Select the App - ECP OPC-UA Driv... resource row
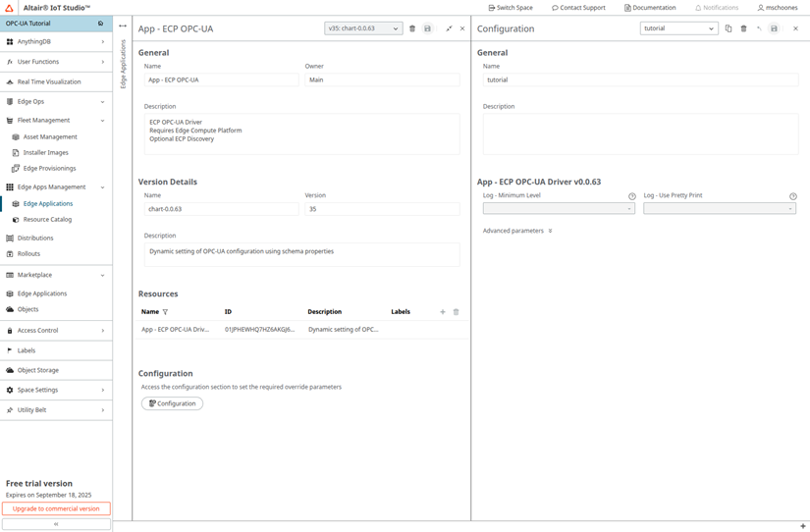This screenshot has width=810, height=532. [x=302, y=330]
